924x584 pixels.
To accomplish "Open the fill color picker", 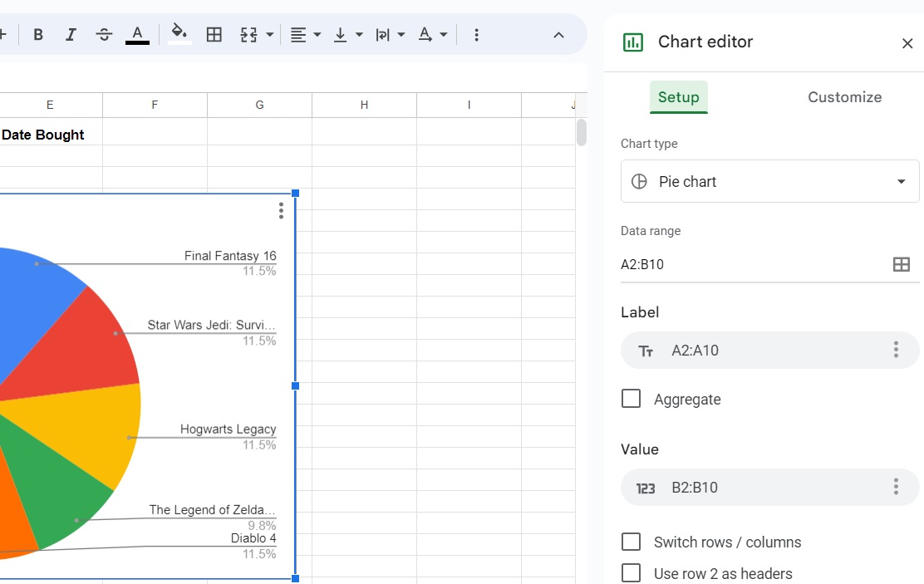I will 179,35.
